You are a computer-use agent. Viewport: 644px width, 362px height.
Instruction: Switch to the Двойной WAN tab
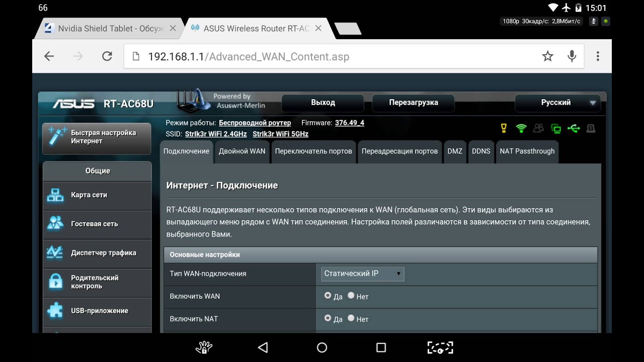(242, 151)
